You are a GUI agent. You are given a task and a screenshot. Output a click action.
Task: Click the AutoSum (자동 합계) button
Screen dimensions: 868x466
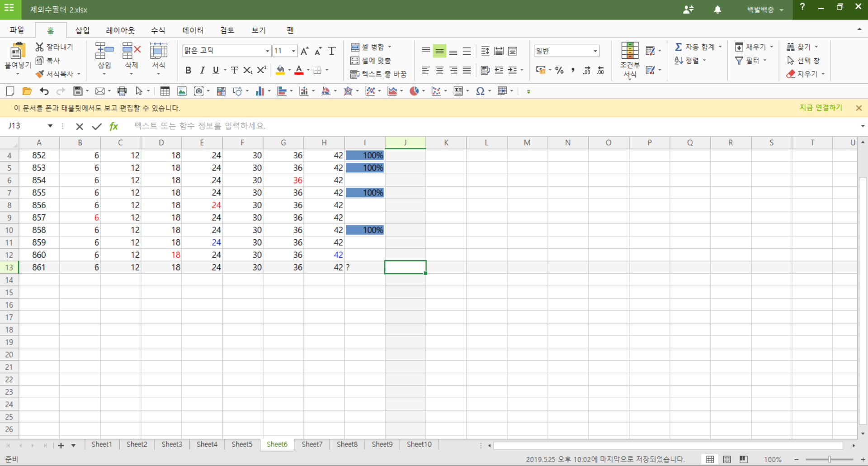[695, 47]
